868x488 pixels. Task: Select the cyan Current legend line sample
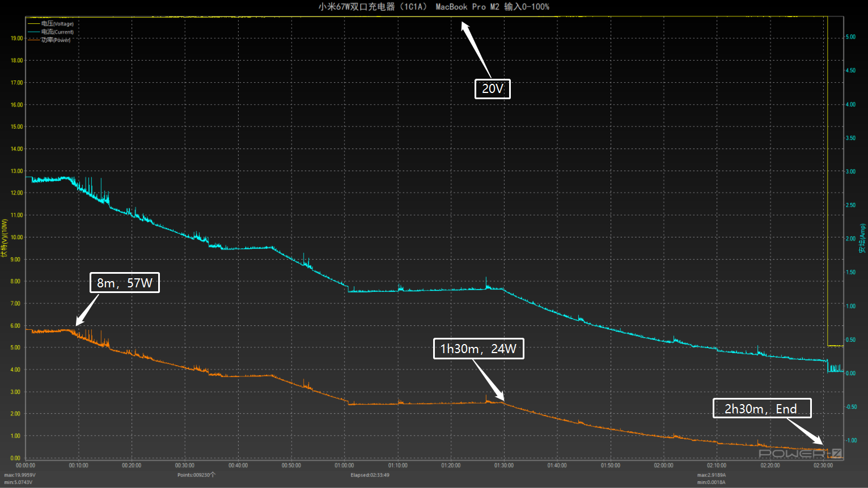34,32
